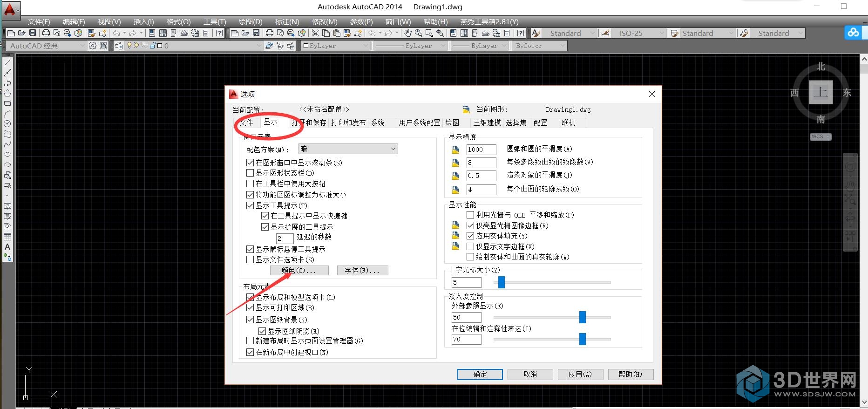
Task: Click the 圆弧和圆的平滑度 field showing 1000
Action: [481, 150]
